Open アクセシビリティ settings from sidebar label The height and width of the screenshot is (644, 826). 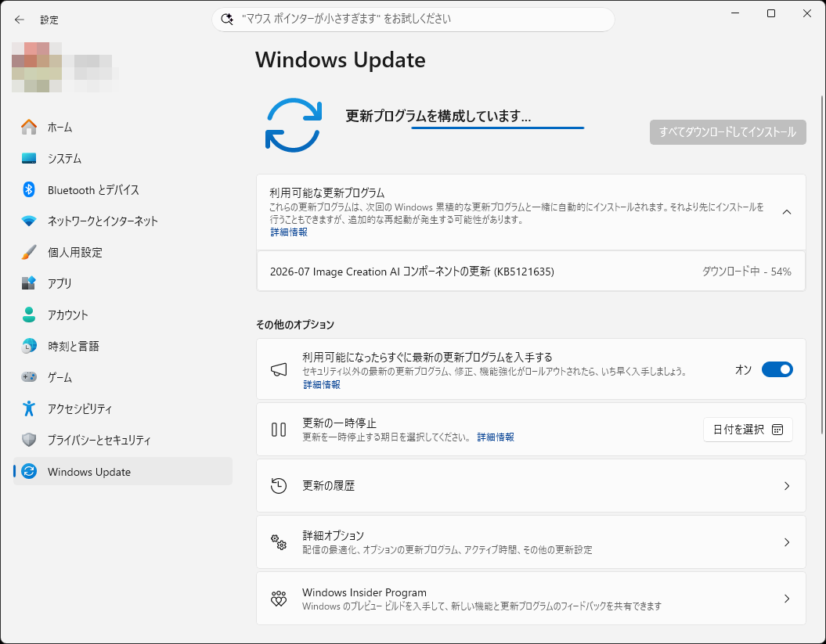coord(80,408)
